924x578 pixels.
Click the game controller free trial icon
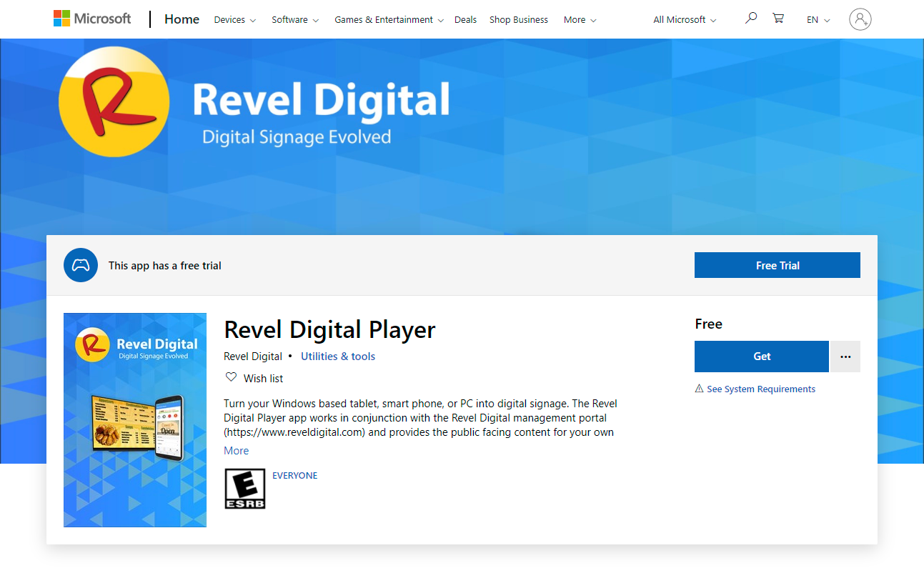click(x=81, y=265)
